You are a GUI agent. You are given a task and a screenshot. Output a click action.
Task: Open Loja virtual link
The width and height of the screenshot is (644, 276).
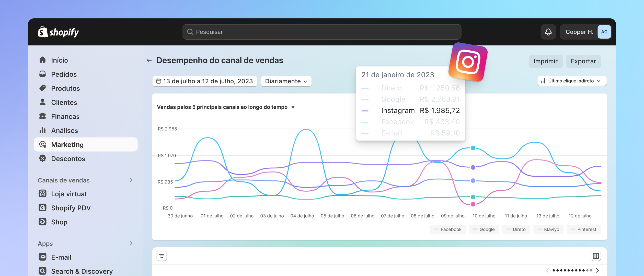pyautogui.click(x=68, y=194)
